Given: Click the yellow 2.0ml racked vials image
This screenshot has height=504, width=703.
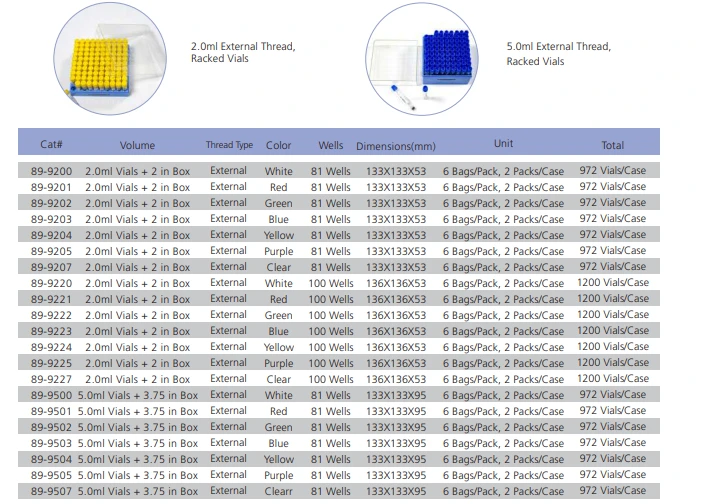Looking at the screenshot, I should click(110, 59).
